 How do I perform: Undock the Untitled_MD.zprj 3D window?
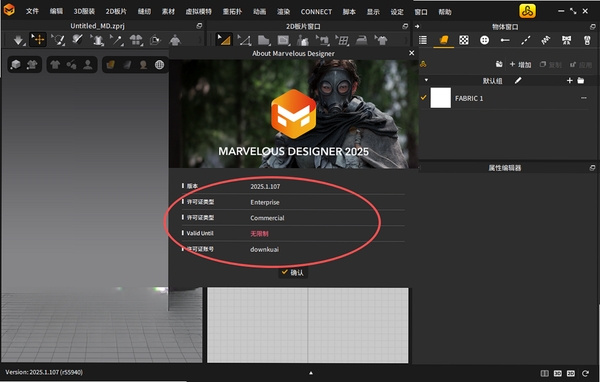199,26
